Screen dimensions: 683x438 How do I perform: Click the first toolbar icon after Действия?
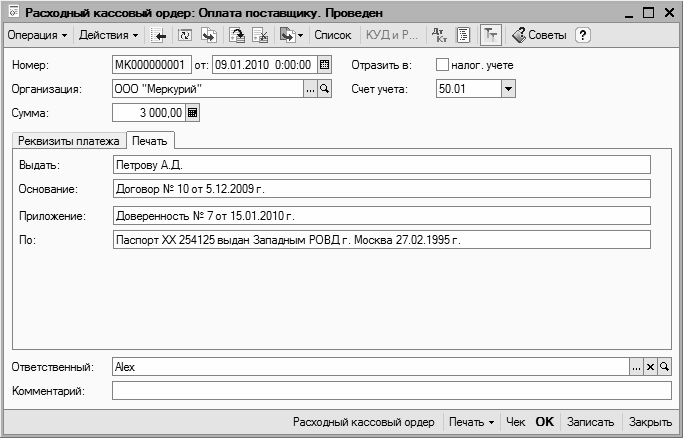(x=160, y=35)
